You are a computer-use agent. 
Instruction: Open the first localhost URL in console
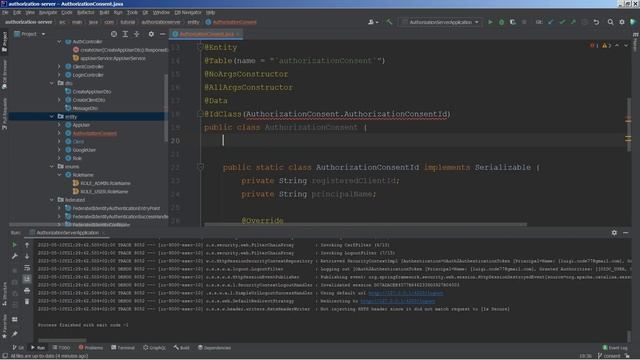(405, 293)
